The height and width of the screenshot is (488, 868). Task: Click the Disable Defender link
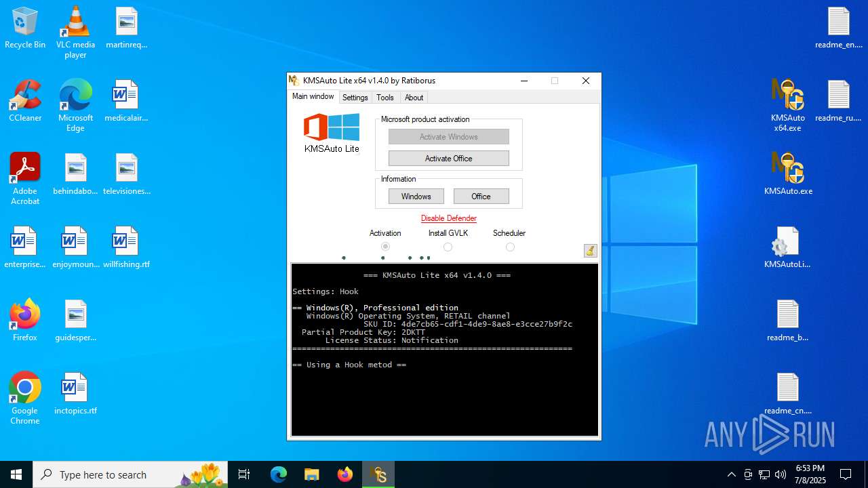pos(449,218)
